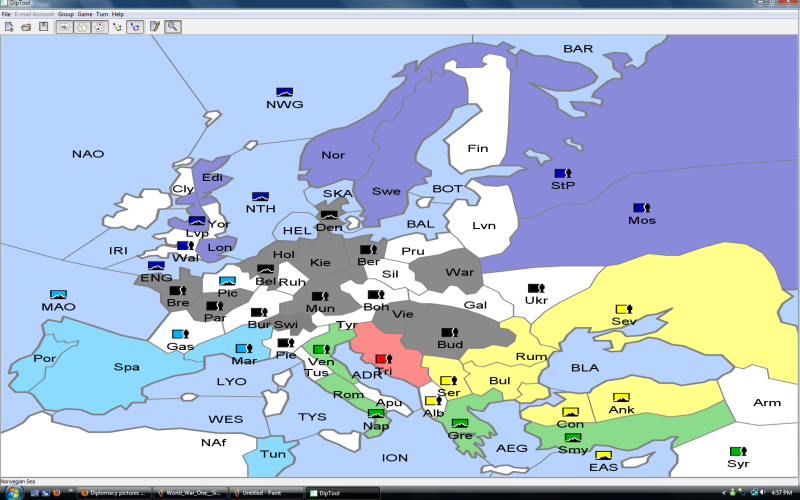Open the Help menu
Image resolution: width=800 pixels, height=500 pixels.
(x=118, y=14)
